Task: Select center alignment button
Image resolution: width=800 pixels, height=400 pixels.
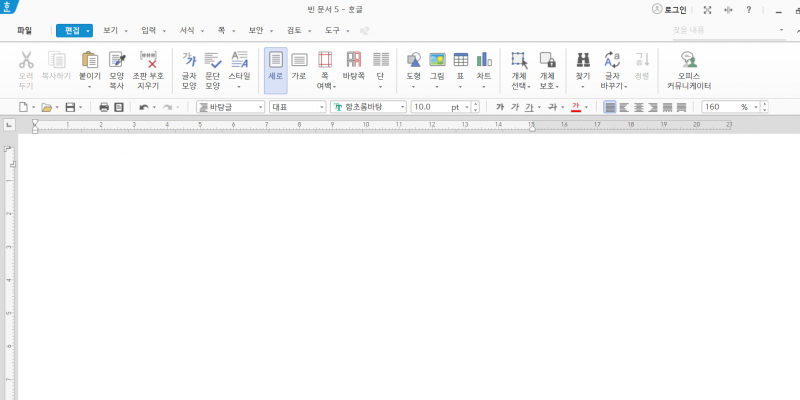Action: pyautogui.click(x=638, y=107)
